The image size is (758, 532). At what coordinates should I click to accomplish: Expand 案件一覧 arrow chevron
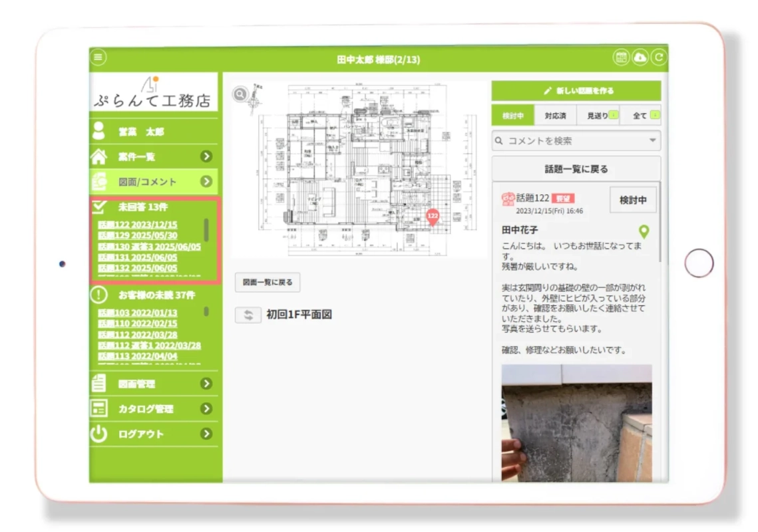tap(206, 156)
